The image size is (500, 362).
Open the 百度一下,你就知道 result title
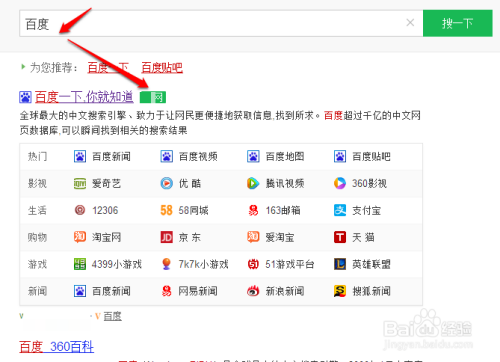[84, 97]
